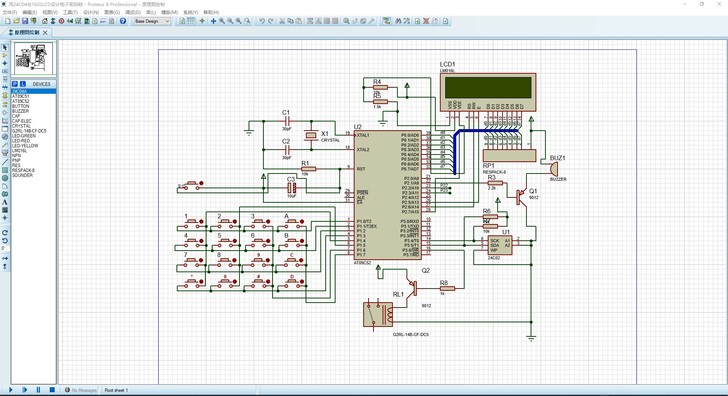This screenshot has height=396, width=728.
Task: Select G2RL-14B-CF-DC5 in the devices list
Action: [x=29, y=131]
